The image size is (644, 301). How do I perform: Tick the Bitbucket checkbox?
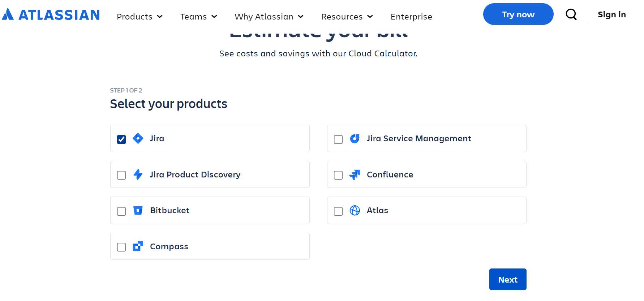pyautogui.click(x=121, y=211)
